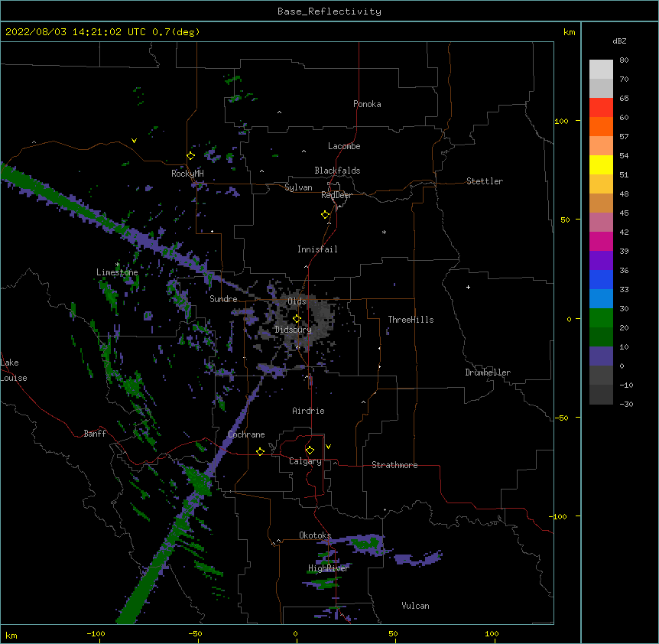659x644 pixels.
Task: Click the yellow diamond marker above Calgary label
Action: [310, 450]
